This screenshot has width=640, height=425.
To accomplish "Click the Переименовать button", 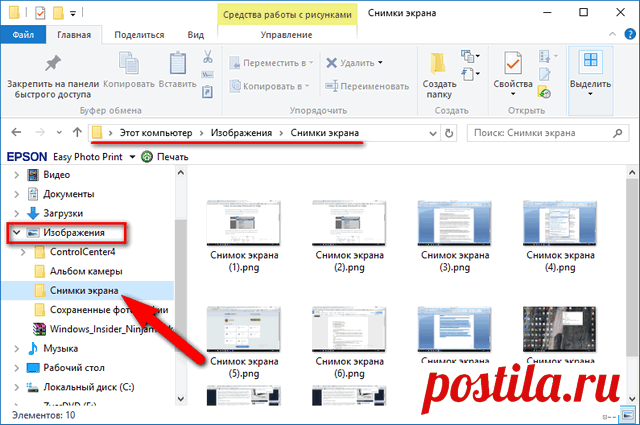I will [367, 86].
